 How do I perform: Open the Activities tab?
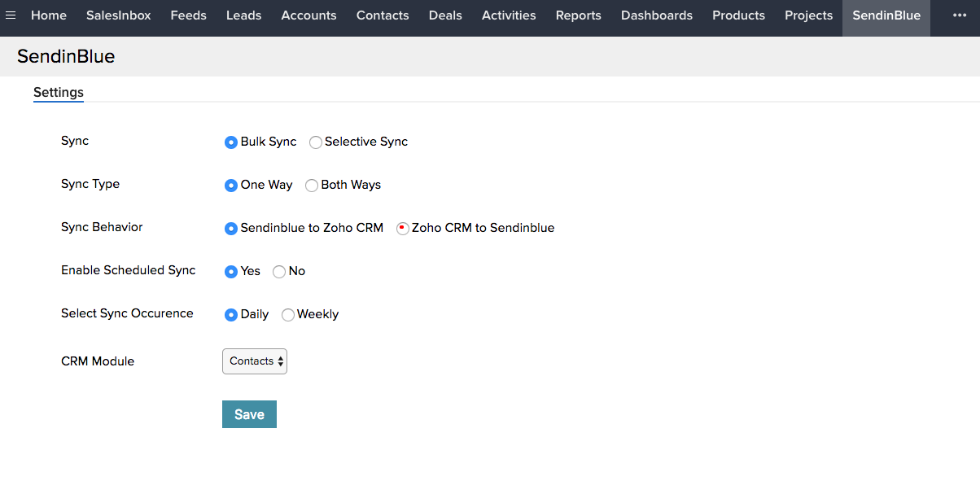[509, 15]
